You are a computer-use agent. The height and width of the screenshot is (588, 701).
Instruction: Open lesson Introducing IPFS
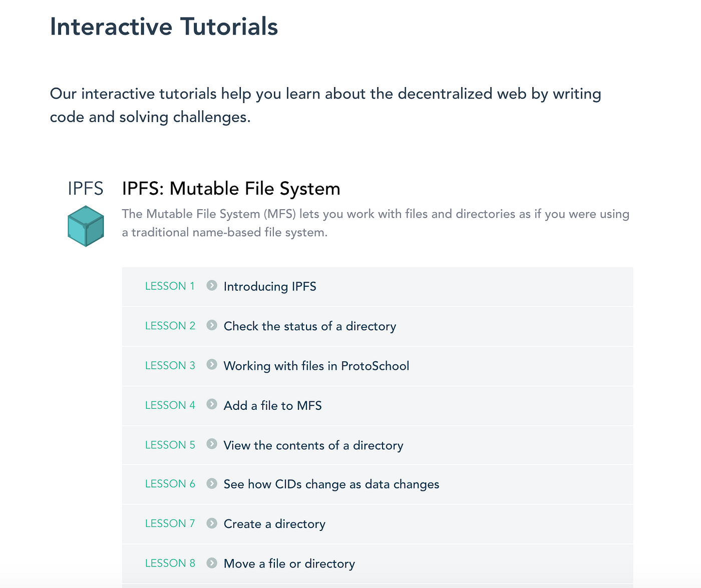pyautogui.click(x=270, y=286)
